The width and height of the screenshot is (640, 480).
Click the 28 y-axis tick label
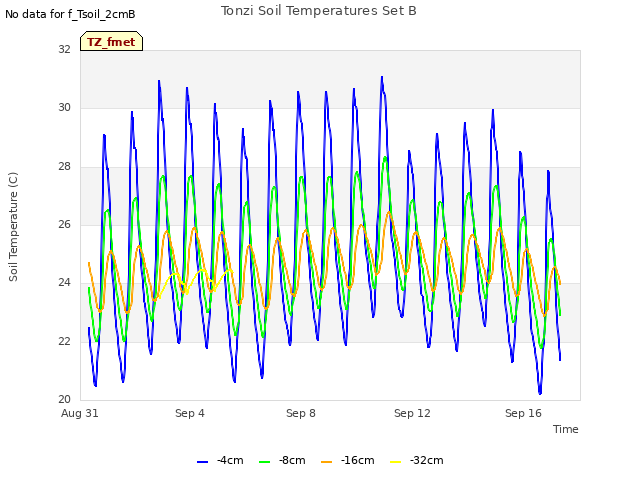pyautogui.click(x=64, y=167)
